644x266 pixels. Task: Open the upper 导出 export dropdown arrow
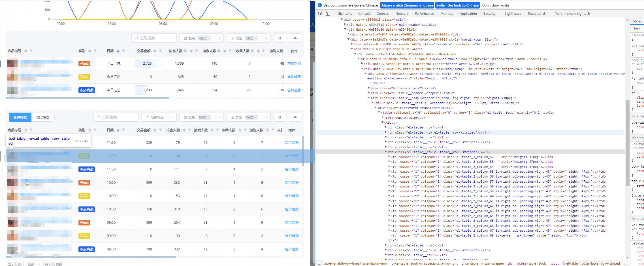point(266,38)
